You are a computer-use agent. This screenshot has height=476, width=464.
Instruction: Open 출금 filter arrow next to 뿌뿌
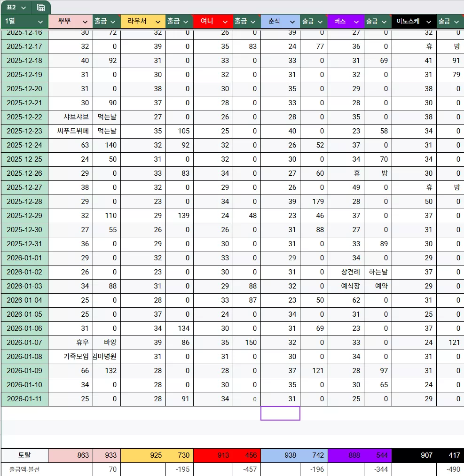click(113, 22)
